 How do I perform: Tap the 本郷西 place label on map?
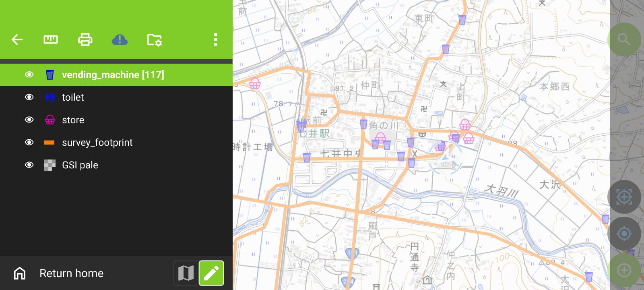coord(554,86)
